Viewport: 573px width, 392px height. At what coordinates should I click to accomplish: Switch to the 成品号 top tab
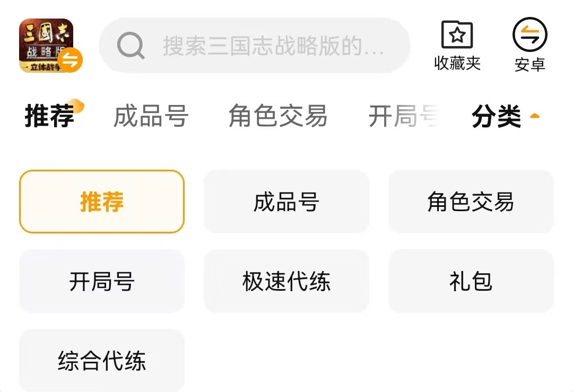click(x=151, y=116)
